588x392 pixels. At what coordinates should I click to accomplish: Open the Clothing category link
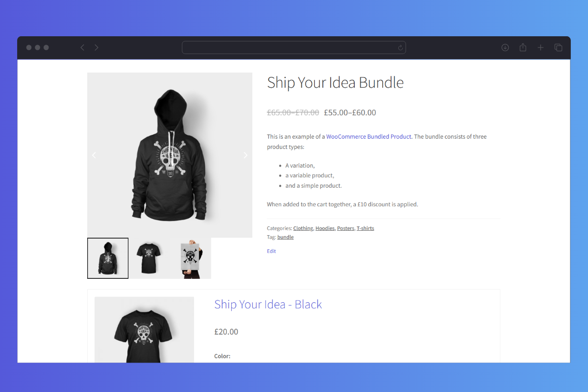[x=303, y=228]
